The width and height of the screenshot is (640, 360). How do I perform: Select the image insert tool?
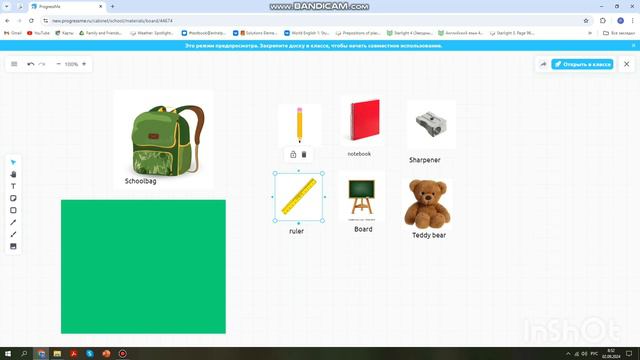click(13, 247)
